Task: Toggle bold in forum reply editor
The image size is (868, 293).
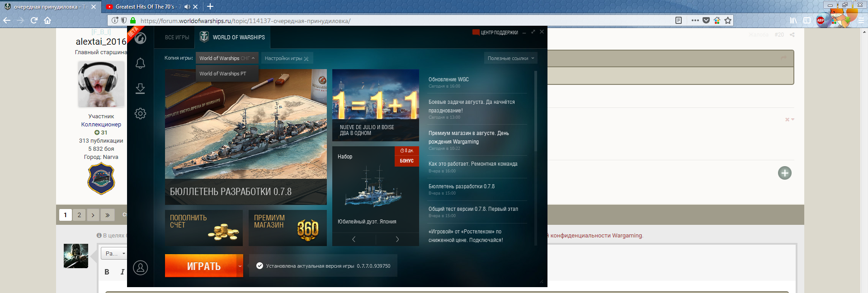Action: coord(107,272)
